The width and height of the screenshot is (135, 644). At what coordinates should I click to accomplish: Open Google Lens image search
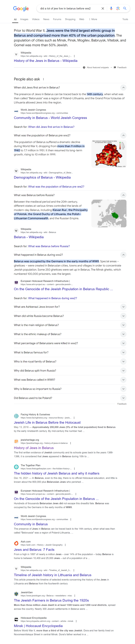click(x=118, y=9)
